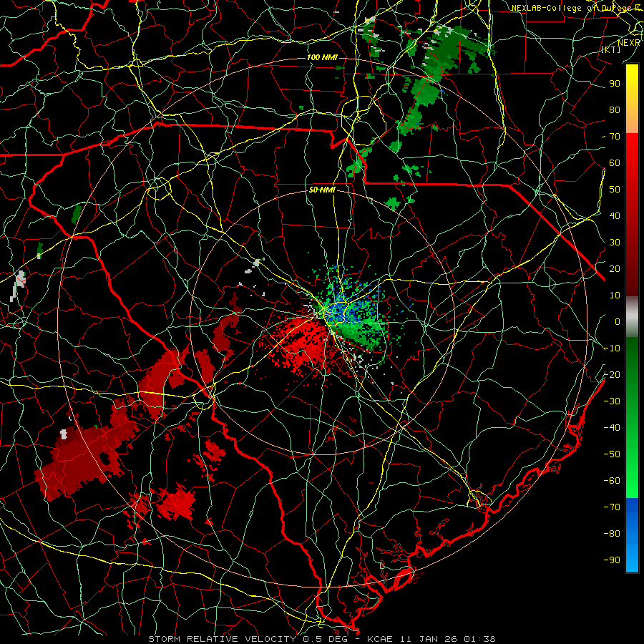Click the 100 NMI range ring label
Screen dimensions: 644x644
pyautogui.click(x=322, y=57)
